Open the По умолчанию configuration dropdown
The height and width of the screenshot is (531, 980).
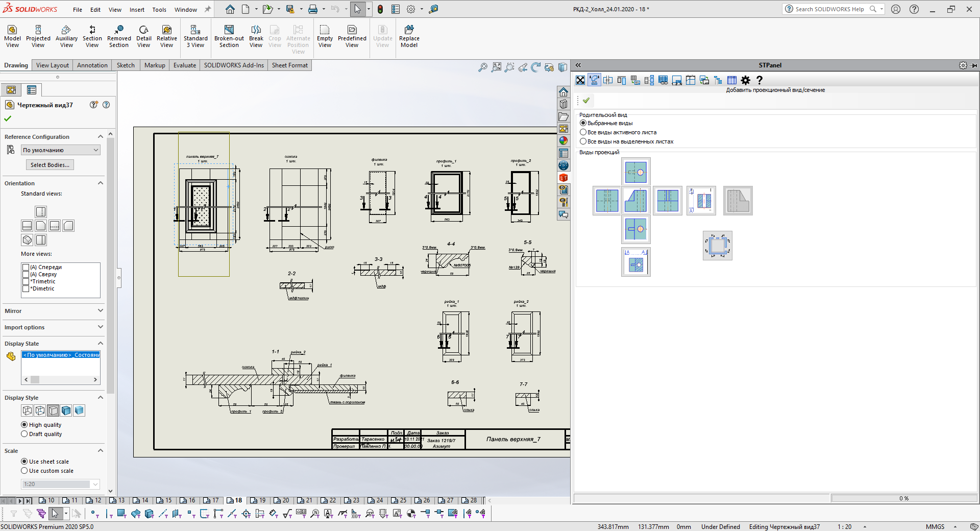(x=61, y=150)
